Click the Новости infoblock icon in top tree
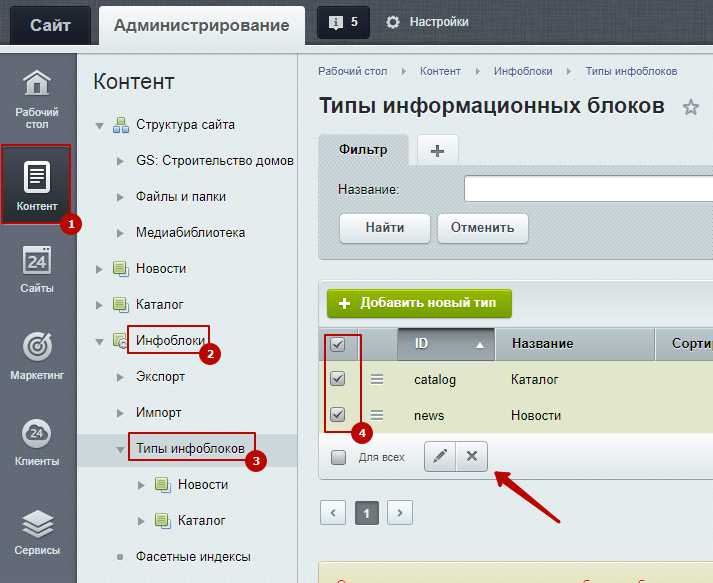Screen dimensions: 713x583 121,268
